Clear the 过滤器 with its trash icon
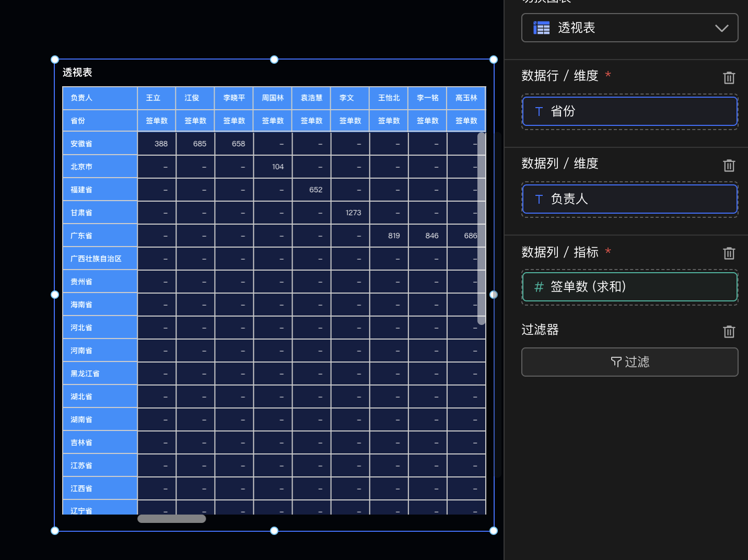The image size is (748, 560). (729, 331)
